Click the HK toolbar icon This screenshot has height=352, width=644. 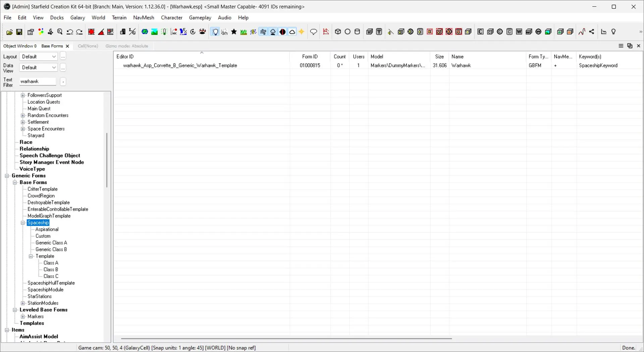(x=174, y=32)
